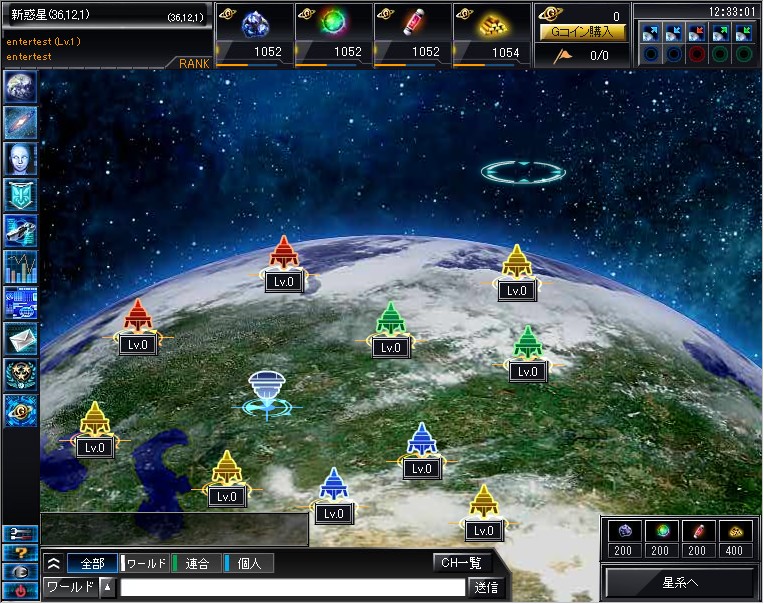Focus the chat message input field
Viewport: 764px width, 604px height.
click(x=293, y=587)
